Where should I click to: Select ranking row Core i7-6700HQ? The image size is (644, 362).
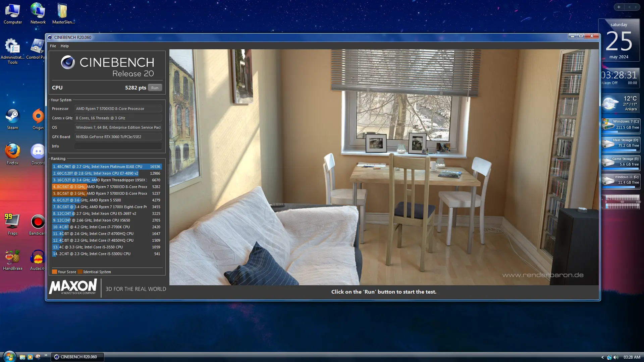coord(107,234)
